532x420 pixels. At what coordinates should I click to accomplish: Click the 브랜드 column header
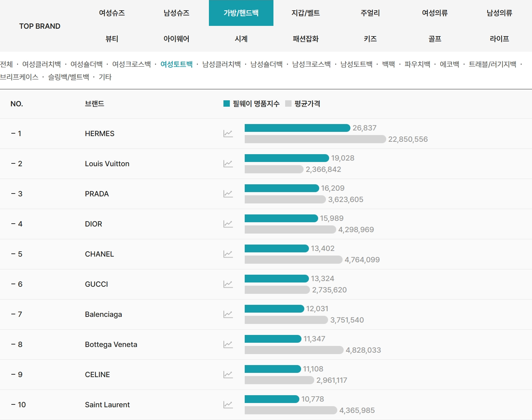tap(94, 103)
